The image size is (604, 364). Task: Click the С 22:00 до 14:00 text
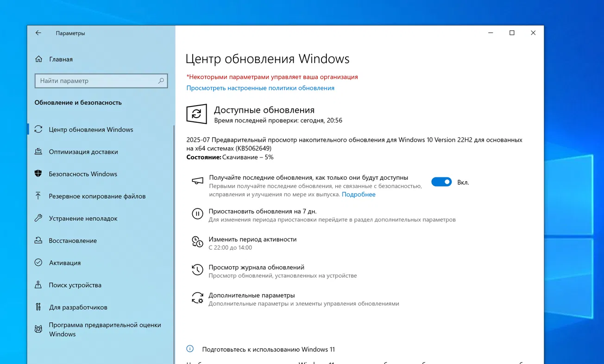(230, 248)
